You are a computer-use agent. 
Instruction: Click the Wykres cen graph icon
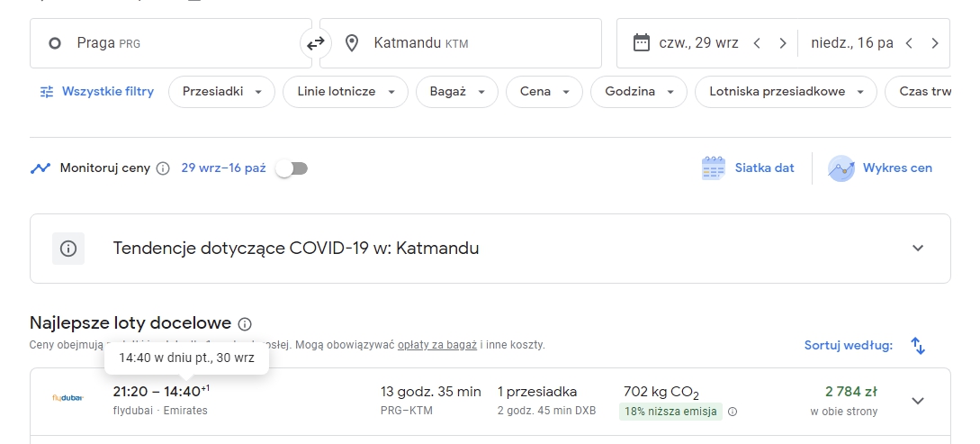pos(841,168)
